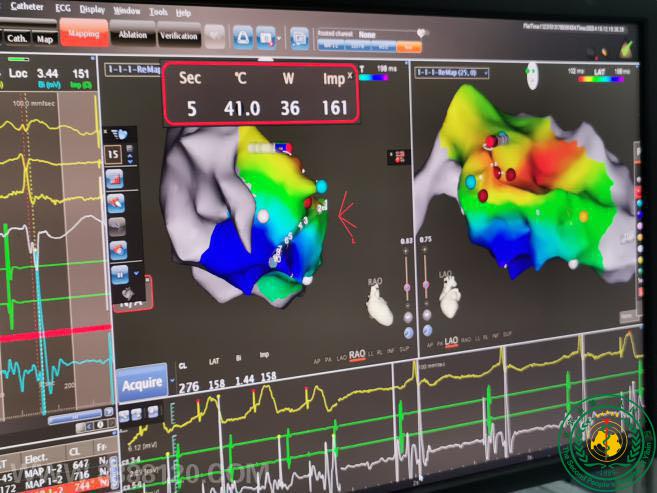The height and width of the screenshot is (493, 657).
Task: Select the RAO view preset in left map
Action: (x=356, y=356)
